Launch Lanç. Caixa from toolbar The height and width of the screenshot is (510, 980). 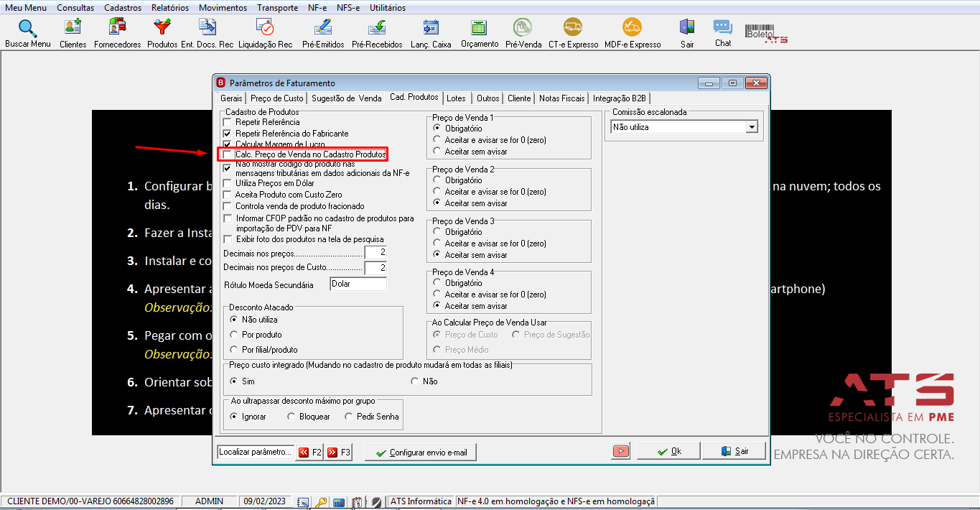[x=431, y=27]
